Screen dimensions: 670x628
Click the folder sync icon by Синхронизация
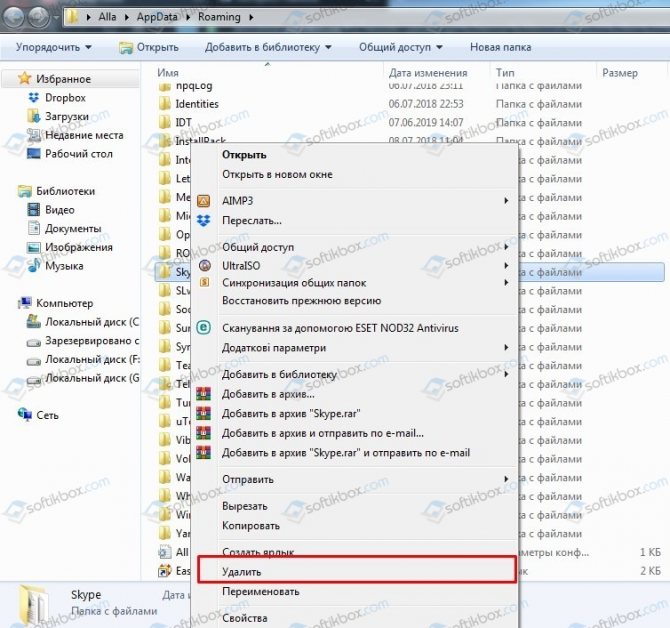pyautogui.click(x=205, y=282)
